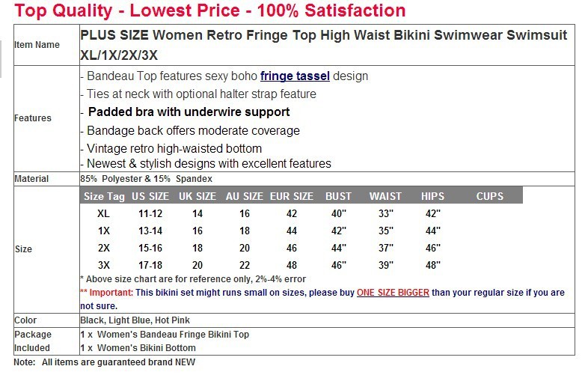Image resolution: width=588 pixels, height=390 pixels.
Task: Click the HIPS column header
Action: (432, 196)
